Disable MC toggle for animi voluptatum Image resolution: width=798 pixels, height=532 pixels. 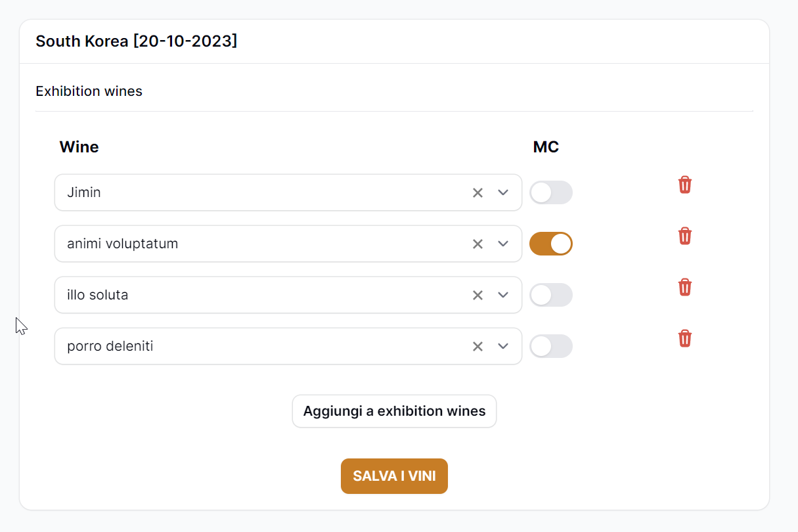point(551,244)
